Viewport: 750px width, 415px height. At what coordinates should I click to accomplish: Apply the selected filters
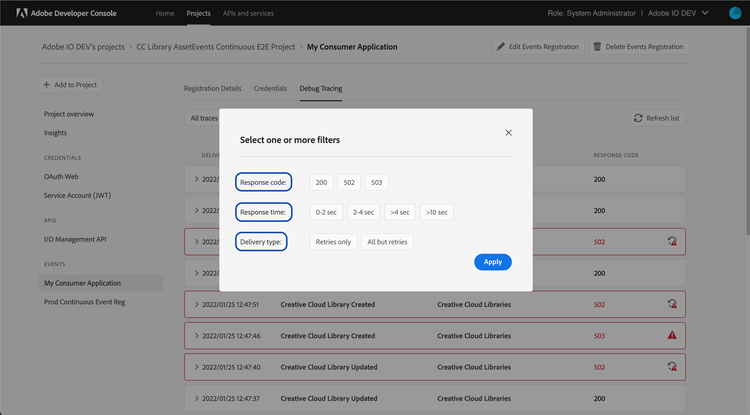492,262
